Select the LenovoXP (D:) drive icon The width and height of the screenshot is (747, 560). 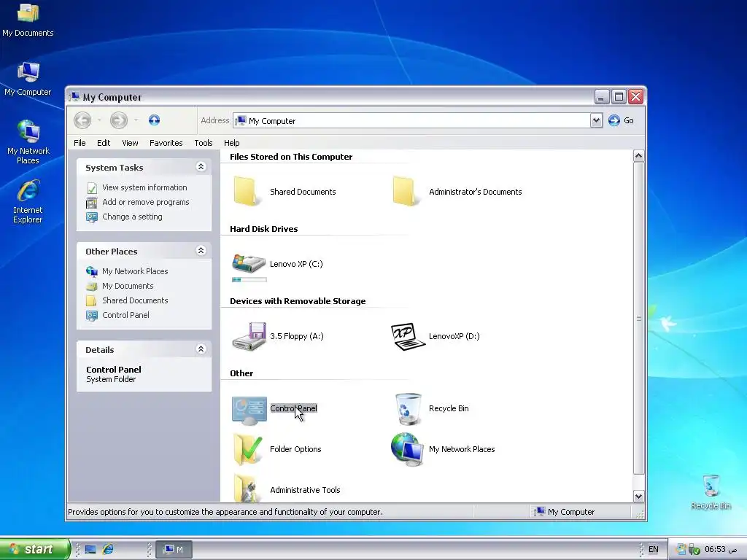pyautogui.click(x=407, y=336)
